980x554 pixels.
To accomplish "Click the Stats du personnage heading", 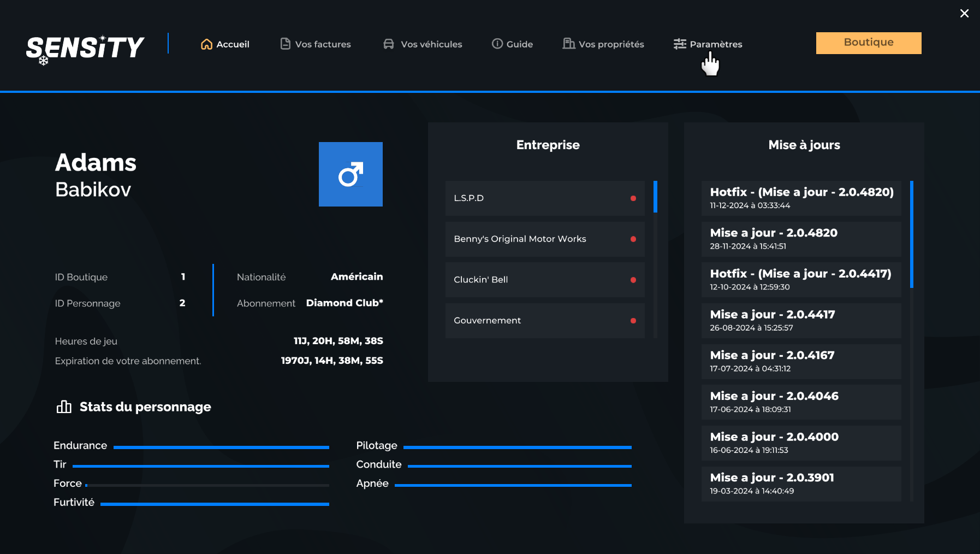I will pyautogui.click(x=145, y=407).
